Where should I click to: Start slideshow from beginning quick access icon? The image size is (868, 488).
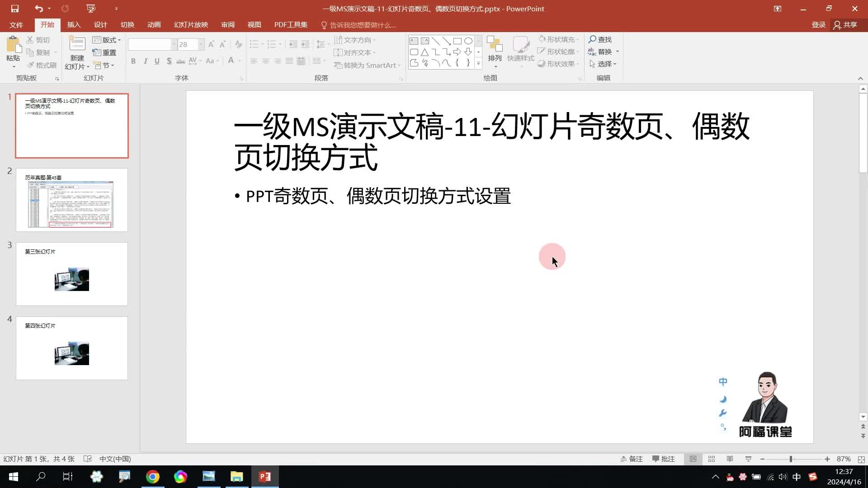coord(91,9)
